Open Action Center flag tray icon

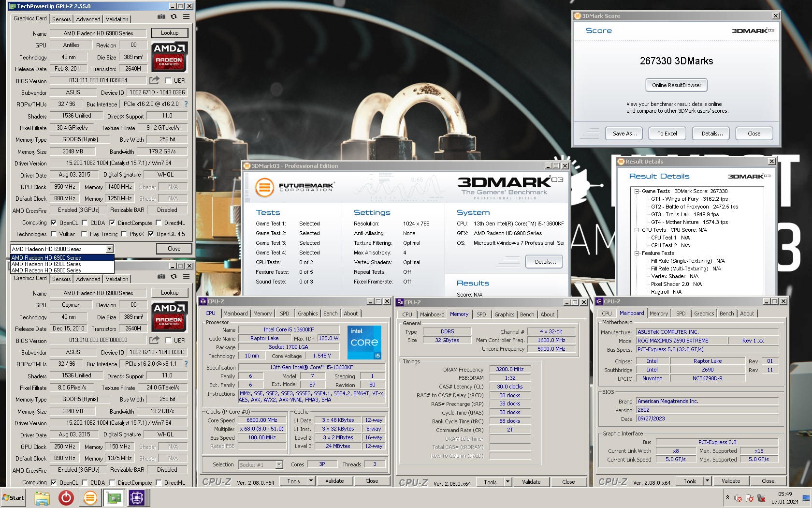(x=750, y=498)
